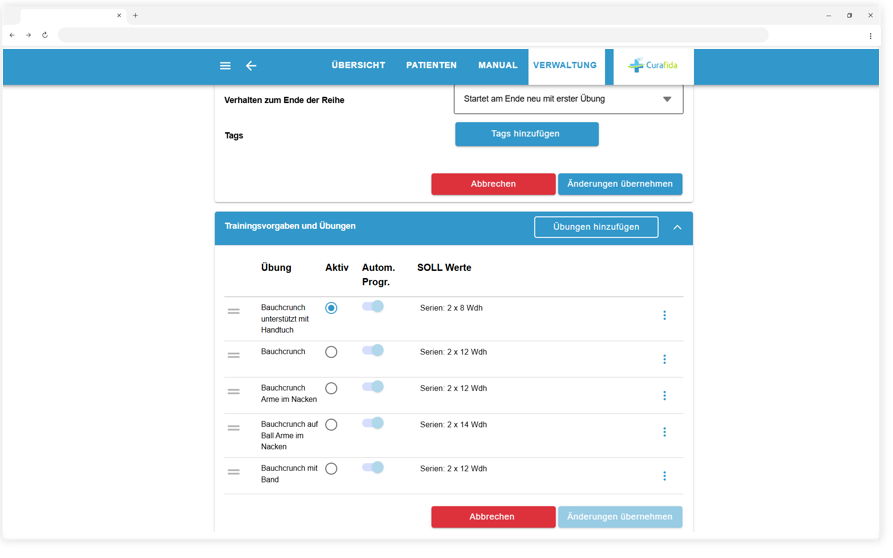Close the current browser tab
The width and height of the screenshot is (893, 558).
coord(119,15)
